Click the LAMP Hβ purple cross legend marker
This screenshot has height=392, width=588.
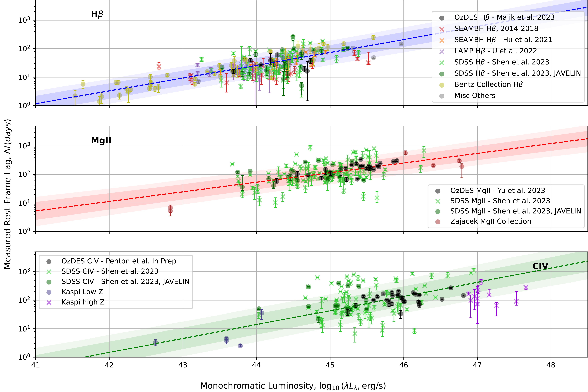tap(442, 52)
